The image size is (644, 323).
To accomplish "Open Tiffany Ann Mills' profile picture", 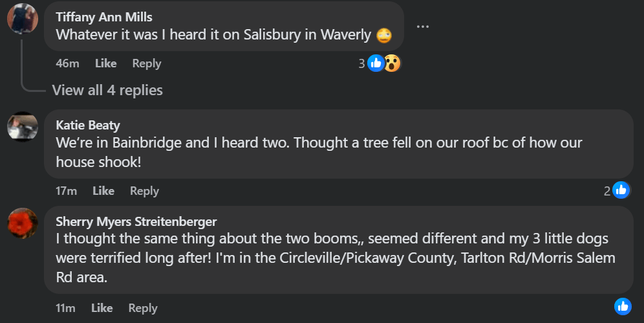I will click(x=23, y=18).
